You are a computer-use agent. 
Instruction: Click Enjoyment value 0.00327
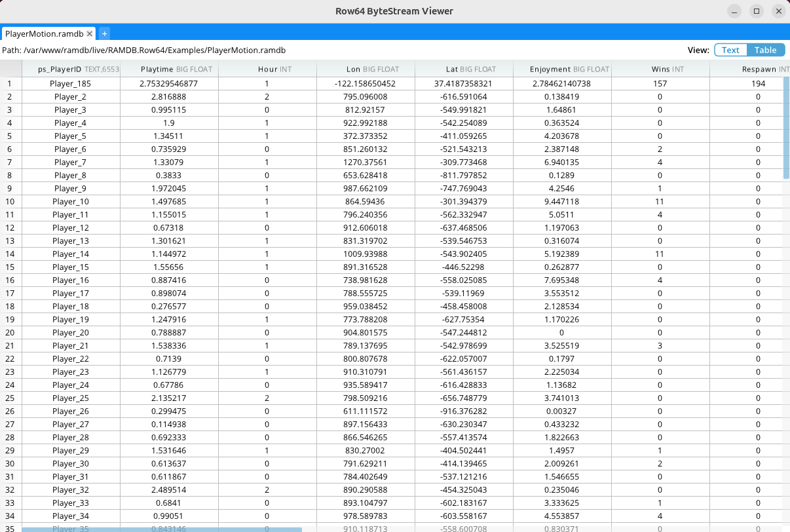562,411
